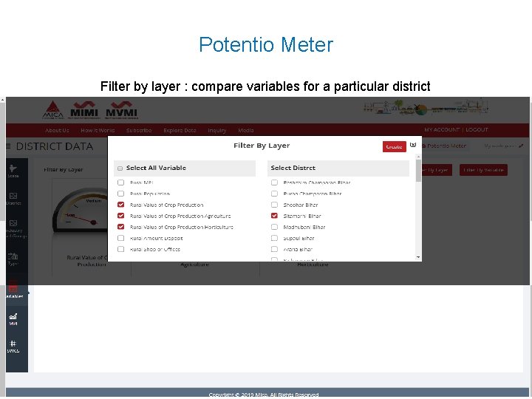Open the Inquiry menu item

point(217,130)
